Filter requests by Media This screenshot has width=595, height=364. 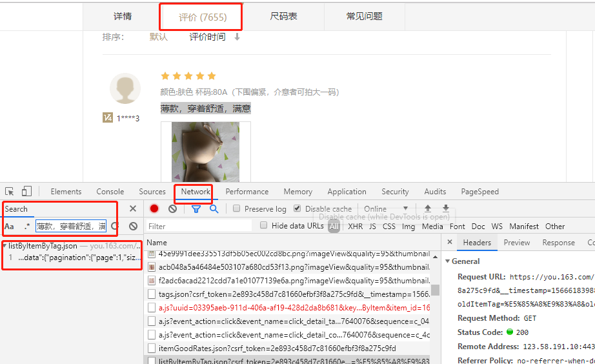(432, 227)
